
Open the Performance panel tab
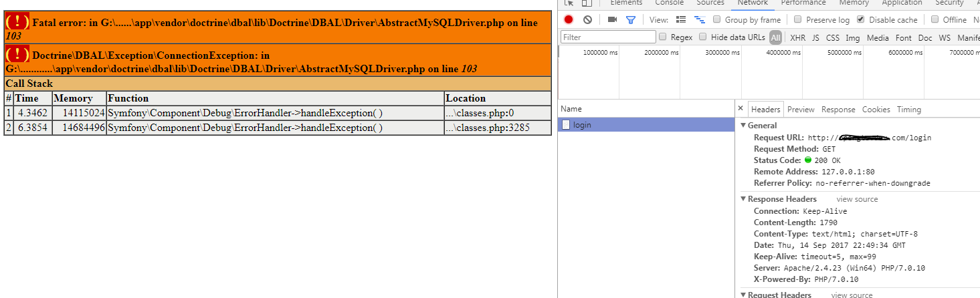point(803,3)
